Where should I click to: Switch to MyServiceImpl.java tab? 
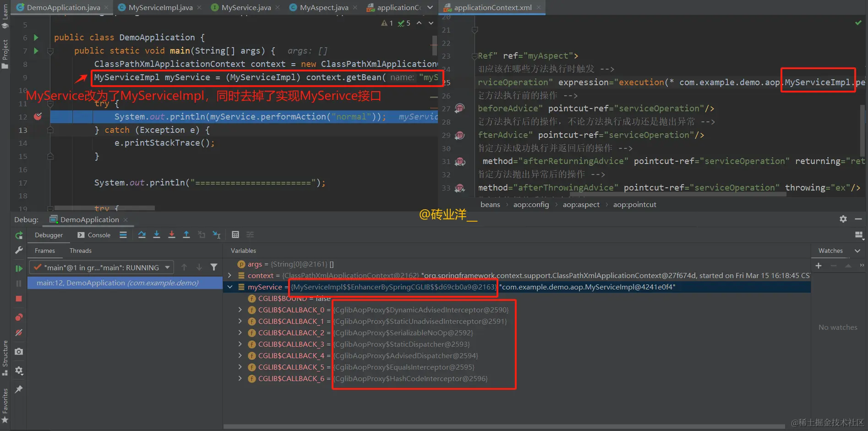(160, 7)
